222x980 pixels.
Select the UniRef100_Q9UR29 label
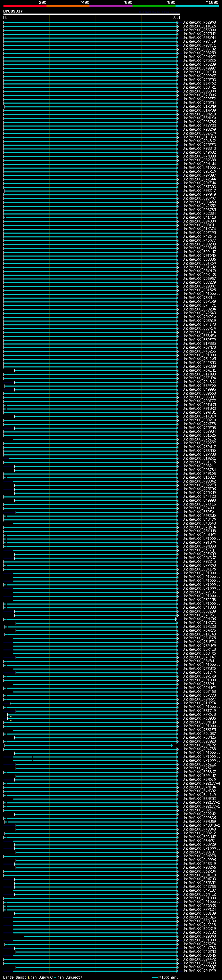coord(199,971)
